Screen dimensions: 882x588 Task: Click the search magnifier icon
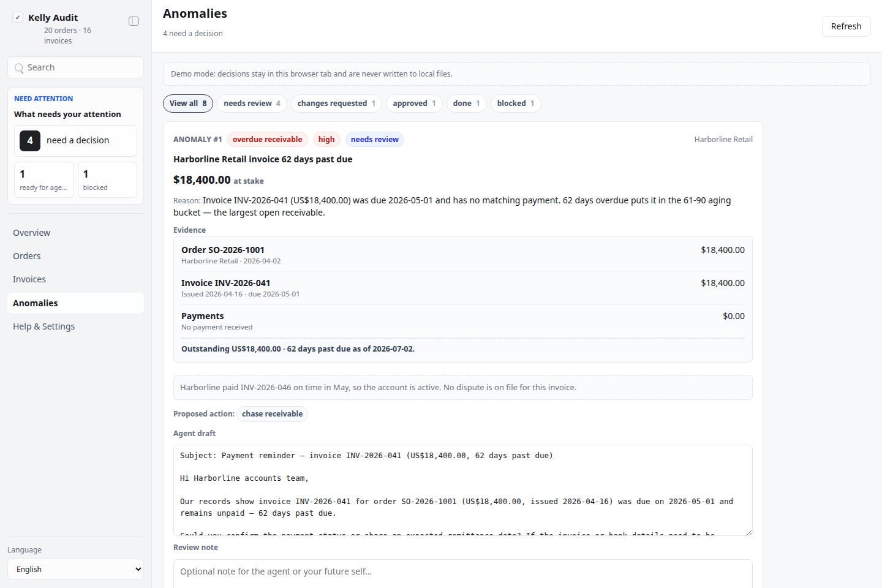(19, 68)
